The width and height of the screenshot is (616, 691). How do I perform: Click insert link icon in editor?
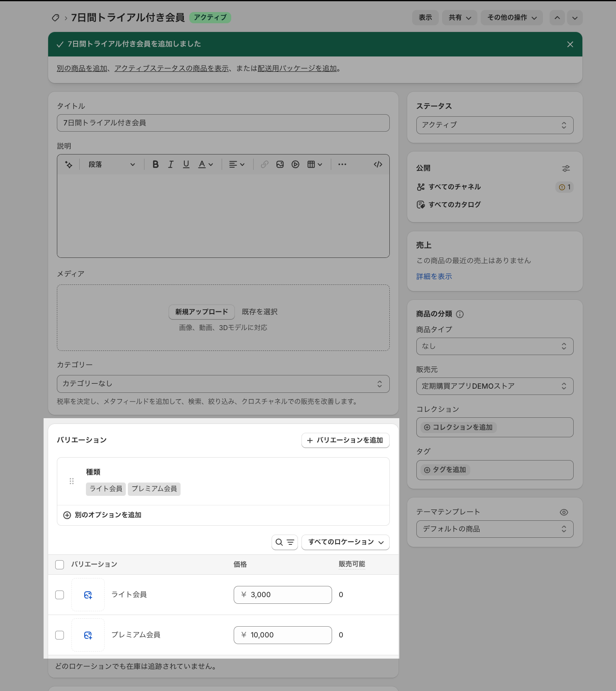pos(264,164)
